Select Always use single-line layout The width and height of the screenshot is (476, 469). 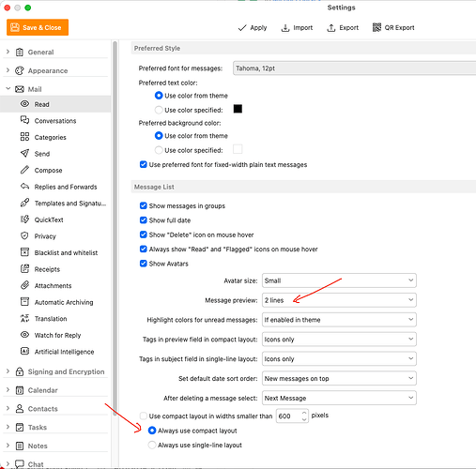click(152, 445)
